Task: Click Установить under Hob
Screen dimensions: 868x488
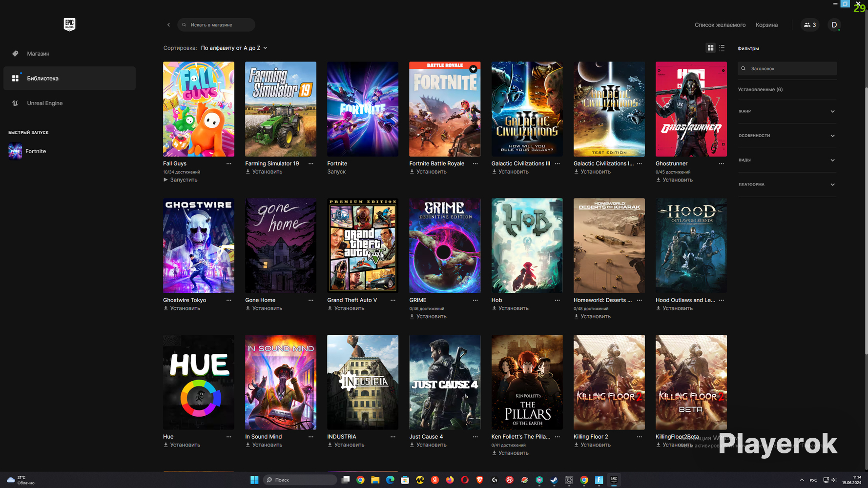Action: tap(510, 308)
